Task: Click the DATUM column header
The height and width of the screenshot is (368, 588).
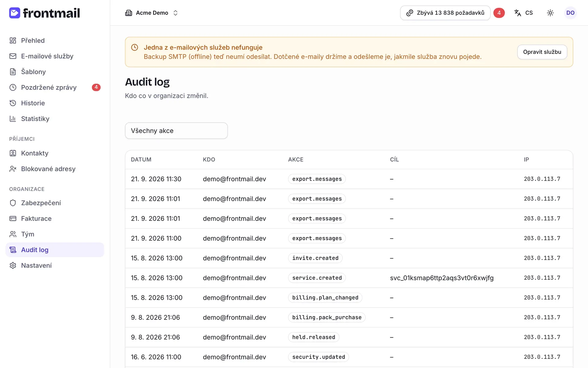Action: pos(141,159)
